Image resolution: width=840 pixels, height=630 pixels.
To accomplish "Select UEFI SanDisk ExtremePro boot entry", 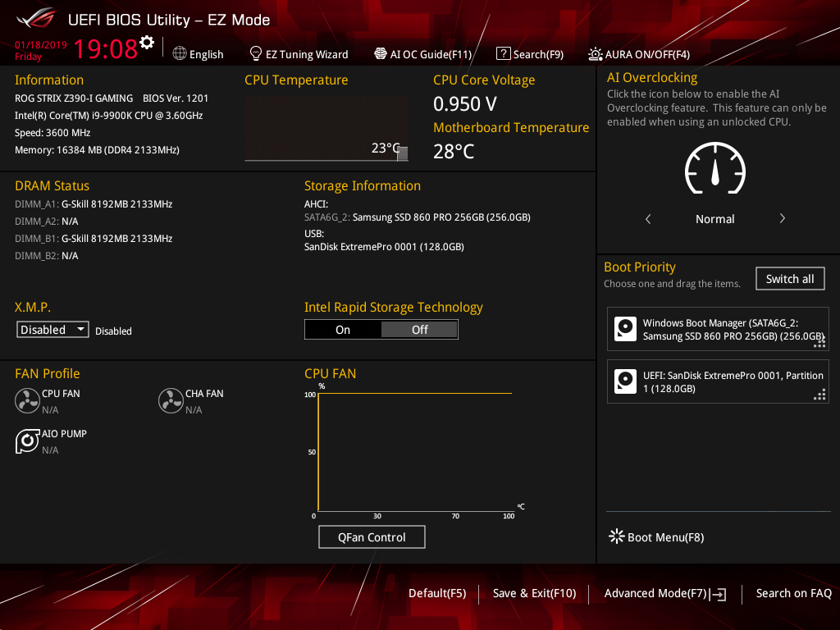I will (718, 381).
